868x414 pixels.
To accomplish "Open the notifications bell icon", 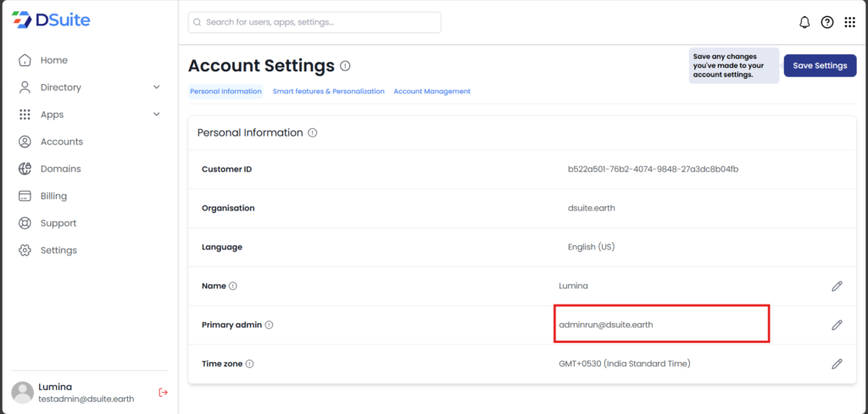I will tap(804, 22).
